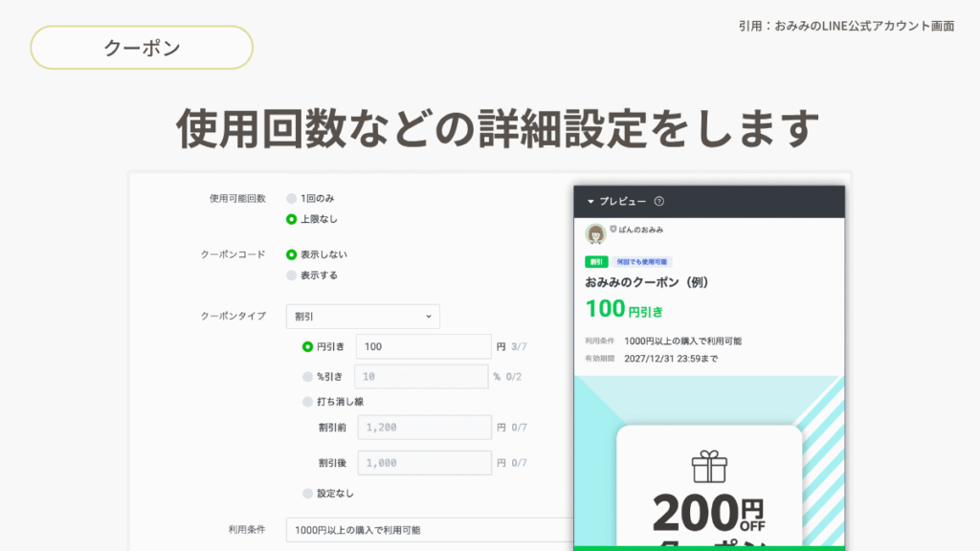The height and width of the screenshot is (551, 980).
Task: Click the 利用条件 text input field
Action: (429, 530)
